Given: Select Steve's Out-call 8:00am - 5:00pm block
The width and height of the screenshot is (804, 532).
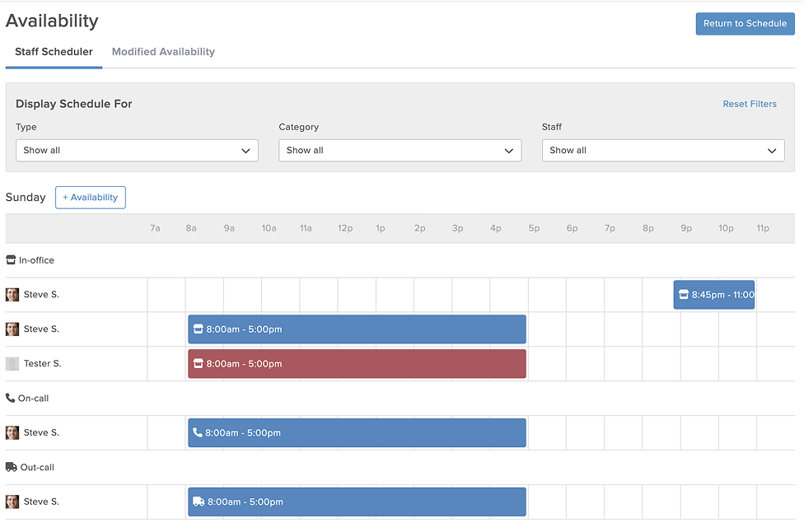Looking at the screenshot, I should click(x=357, y=502).
